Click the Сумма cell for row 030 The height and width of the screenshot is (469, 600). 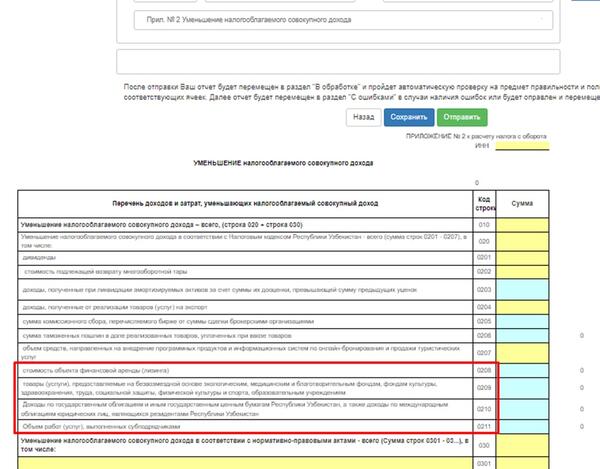pos(523,446)
